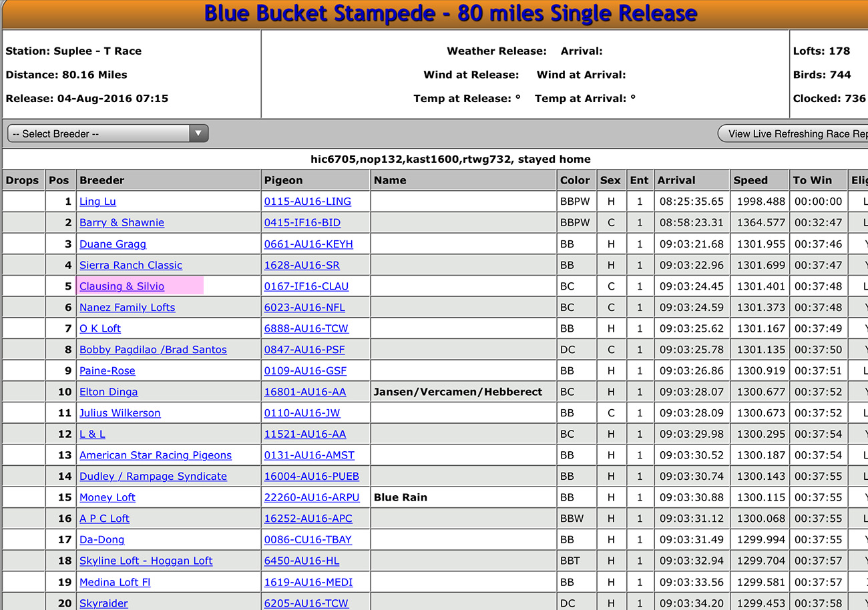Sort by the Arrival column header

click(676, 180)
